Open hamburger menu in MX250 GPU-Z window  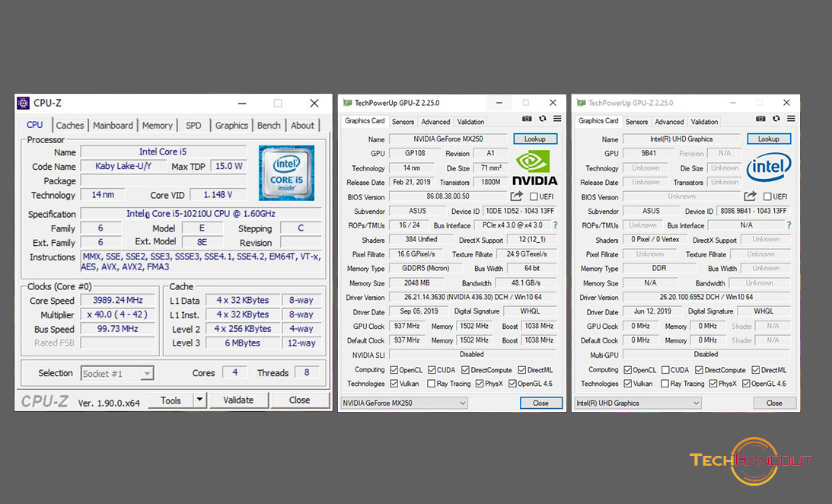tap(557, 119)
